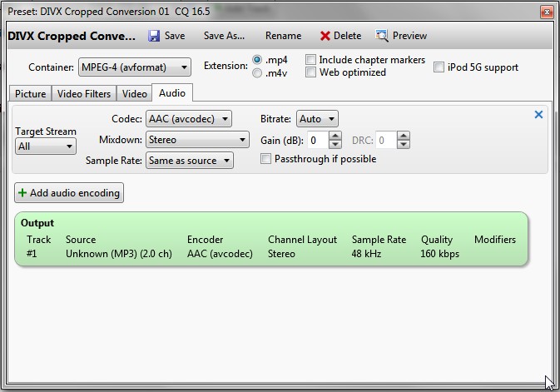Open the Sample Rate dropdown
Image resolution: width=560 pixels, height=392 pixels.
point(190,161)
